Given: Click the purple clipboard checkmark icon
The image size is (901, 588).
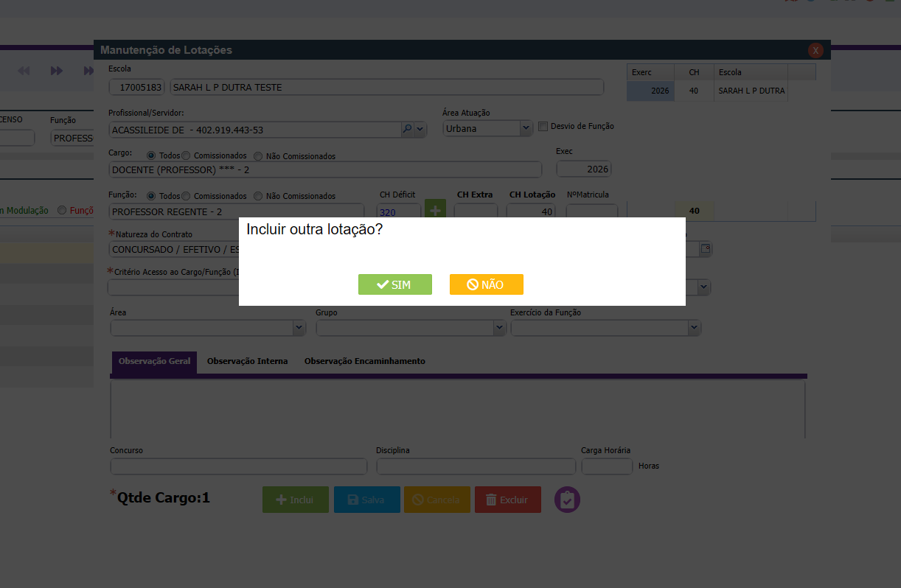Looking at the screenshot, I should point(567,500).
